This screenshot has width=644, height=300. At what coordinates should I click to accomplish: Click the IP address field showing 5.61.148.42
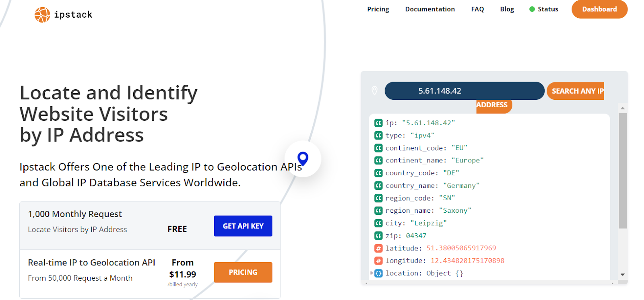pyautogui.click(x=464, y=91)
